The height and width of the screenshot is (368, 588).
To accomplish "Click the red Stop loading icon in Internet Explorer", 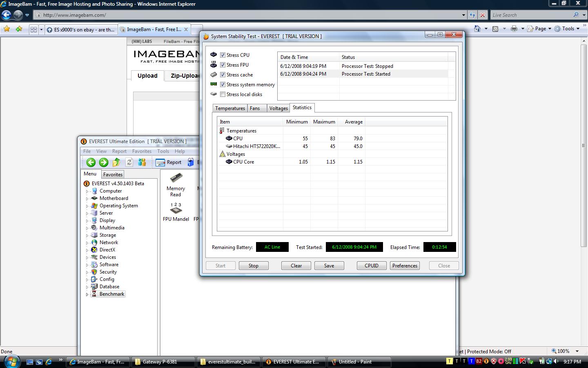I will coord(482,15).
